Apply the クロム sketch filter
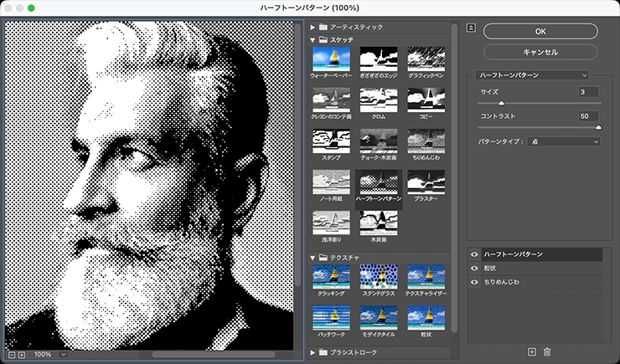The image size is (620, 364). 378,100
